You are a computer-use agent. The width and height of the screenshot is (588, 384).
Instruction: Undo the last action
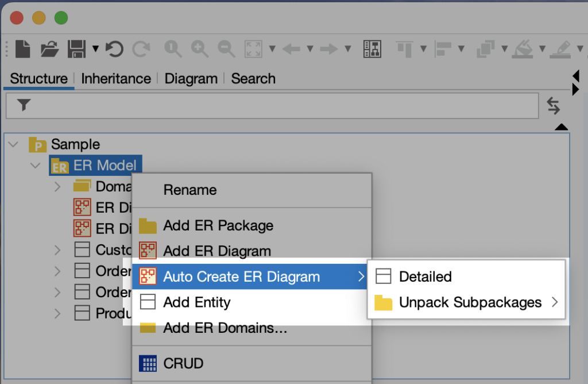[x=114, y=49]
